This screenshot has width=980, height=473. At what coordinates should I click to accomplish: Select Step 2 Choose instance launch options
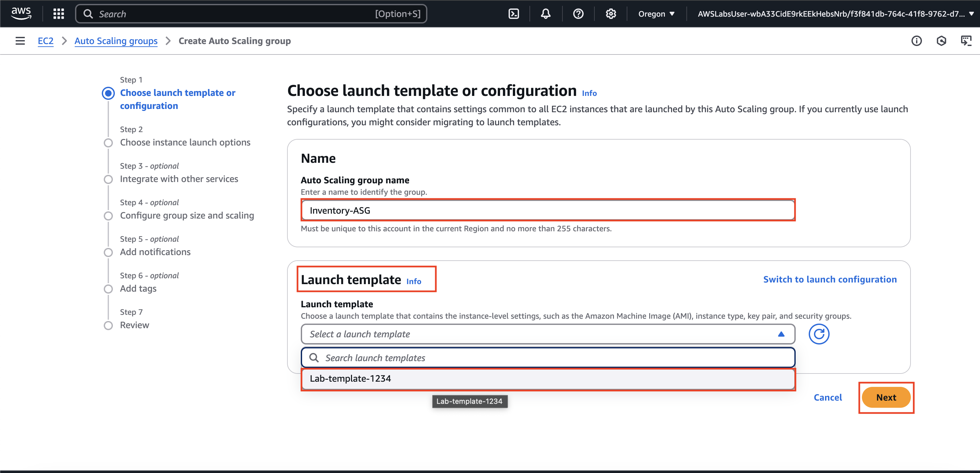[x=185, y=142]
